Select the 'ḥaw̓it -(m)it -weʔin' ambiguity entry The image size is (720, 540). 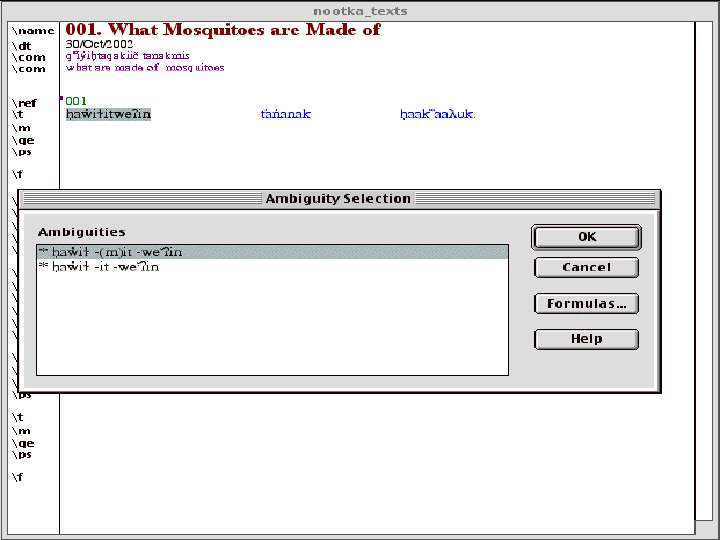click(x=118, y=252)
